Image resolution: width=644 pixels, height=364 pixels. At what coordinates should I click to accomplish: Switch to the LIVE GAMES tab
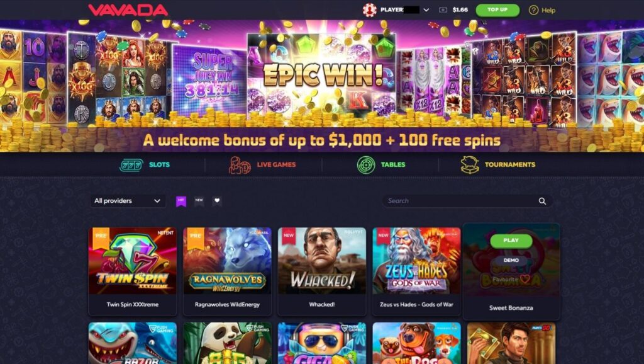[x=276, y=164]
